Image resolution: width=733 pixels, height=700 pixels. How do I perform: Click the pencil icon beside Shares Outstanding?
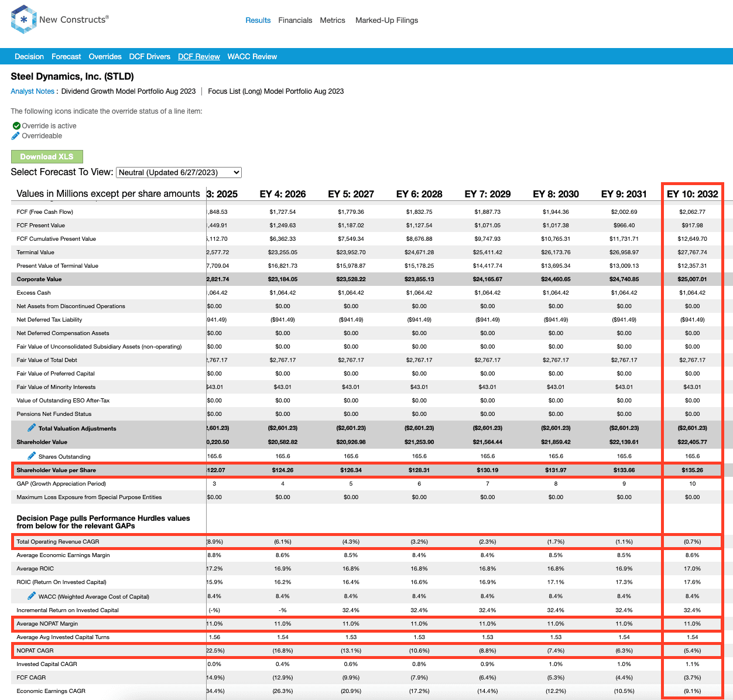(32, 456)
